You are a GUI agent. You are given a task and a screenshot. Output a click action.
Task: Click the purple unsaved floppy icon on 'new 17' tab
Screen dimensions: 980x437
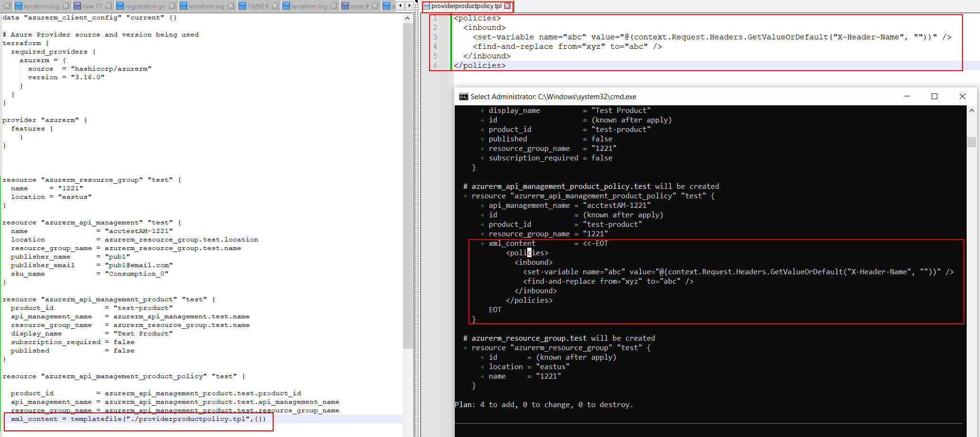click(x=77, y=6)
